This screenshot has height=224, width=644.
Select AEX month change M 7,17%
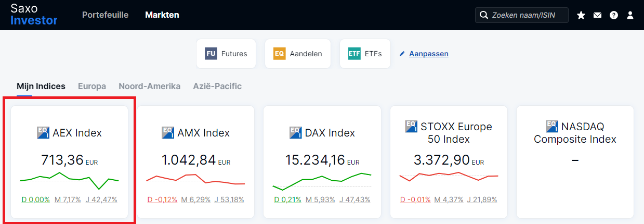pyautogui.click(x=68, y=200)
